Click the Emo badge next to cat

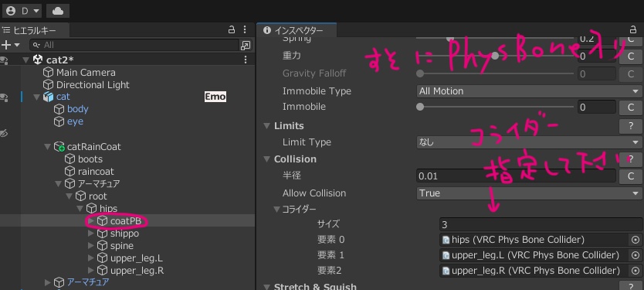pyautogui.click(x=215, y=97)
